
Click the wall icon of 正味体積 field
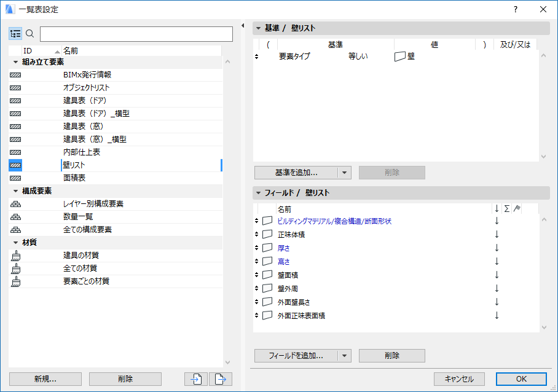[x=267, y=235]
